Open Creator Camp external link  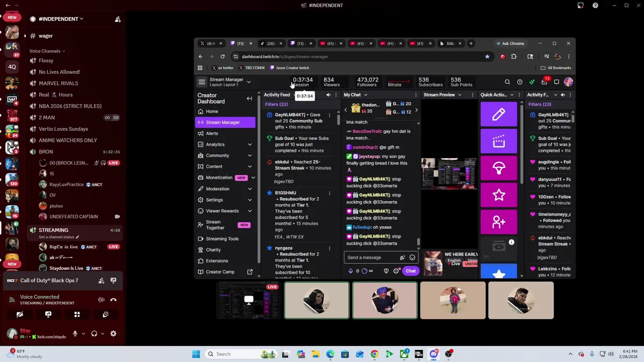(x=250, y=272)
